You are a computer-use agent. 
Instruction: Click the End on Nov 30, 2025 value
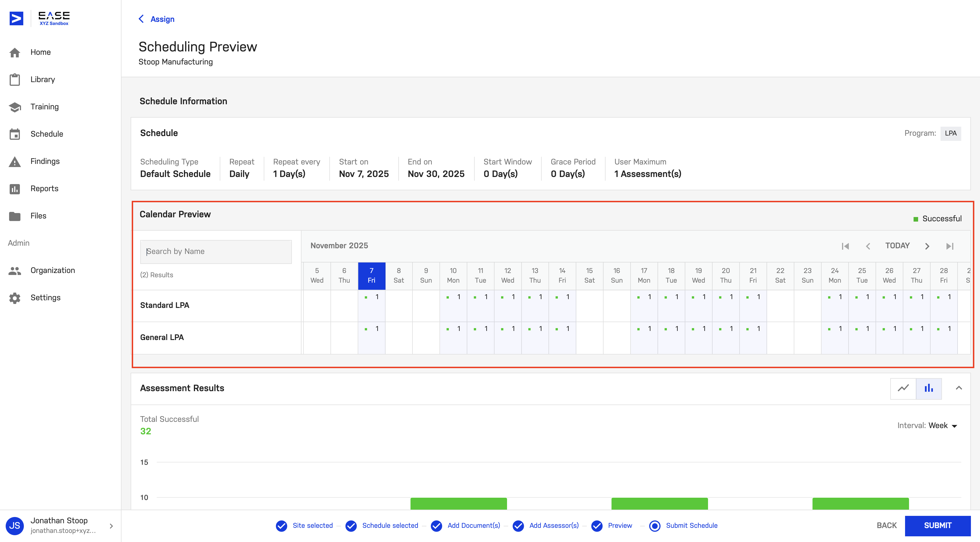[x=436, y=174]
